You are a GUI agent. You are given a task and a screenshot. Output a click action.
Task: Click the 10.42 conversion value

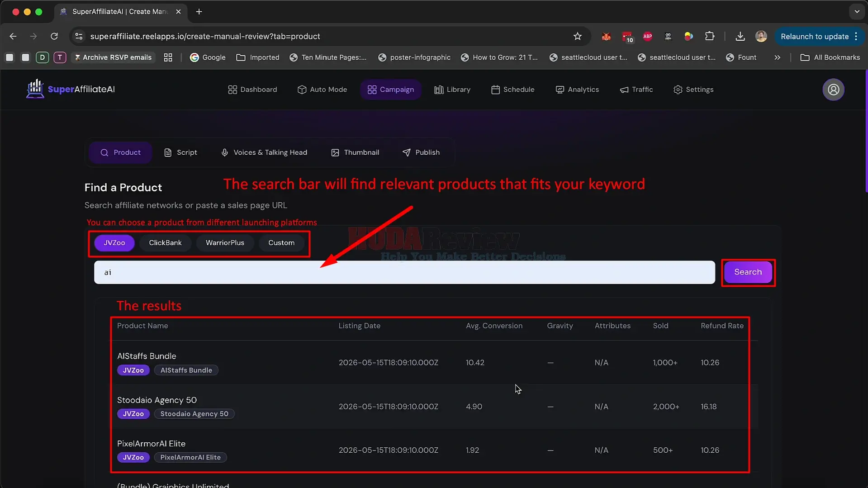tap(475, 363)
